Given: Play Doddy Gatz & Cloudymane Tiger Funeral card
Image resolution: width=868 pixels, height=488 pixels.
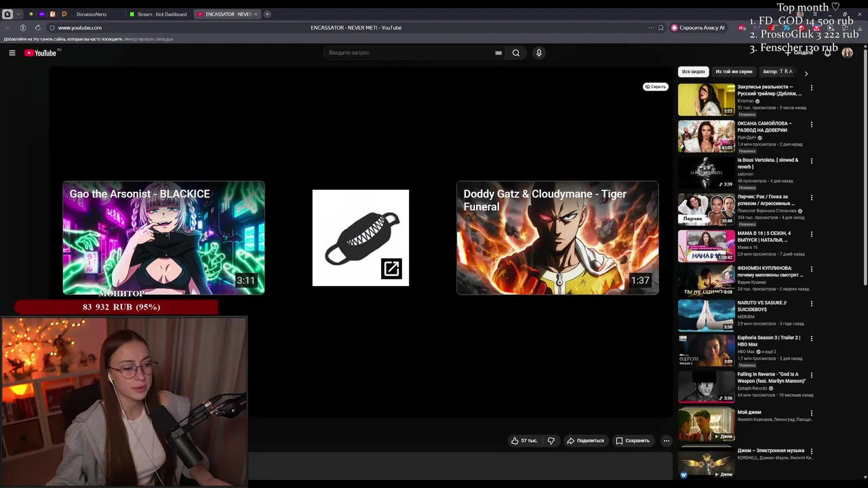Looking at the screenshot, I should click(557, 238).
